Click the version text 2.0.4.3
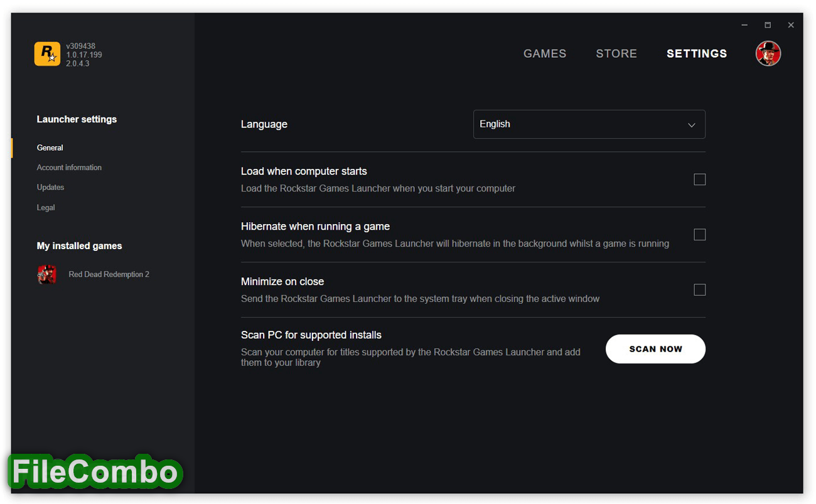Image resolution: width=816 pixels, height=504 pixels. [x=78, y=64]
